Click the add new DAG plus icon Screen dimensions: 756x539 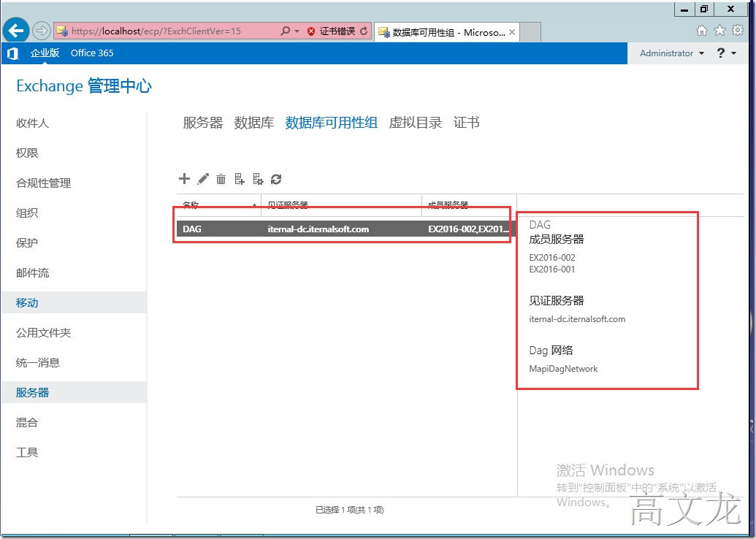click(184, 179)
